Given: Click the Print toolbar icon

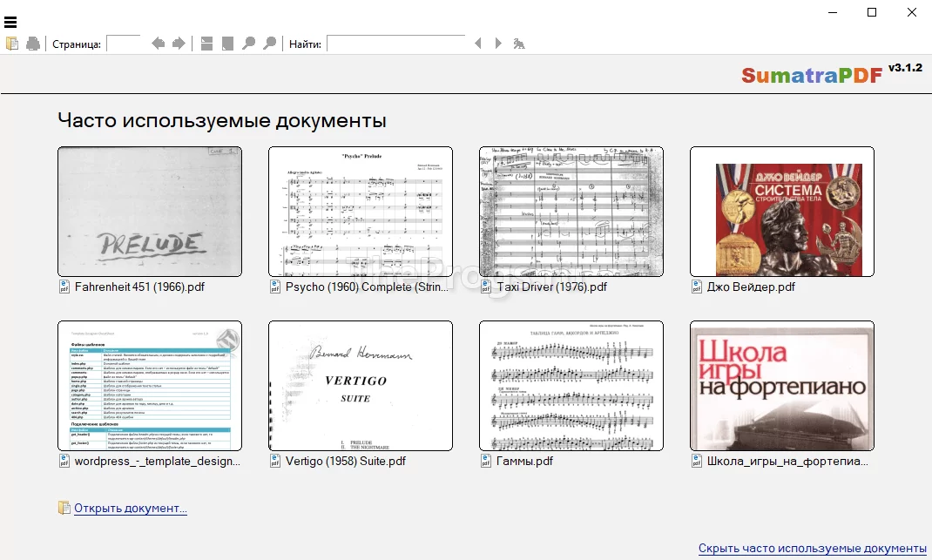Looking at the screenshot, I should coord(33,44).
